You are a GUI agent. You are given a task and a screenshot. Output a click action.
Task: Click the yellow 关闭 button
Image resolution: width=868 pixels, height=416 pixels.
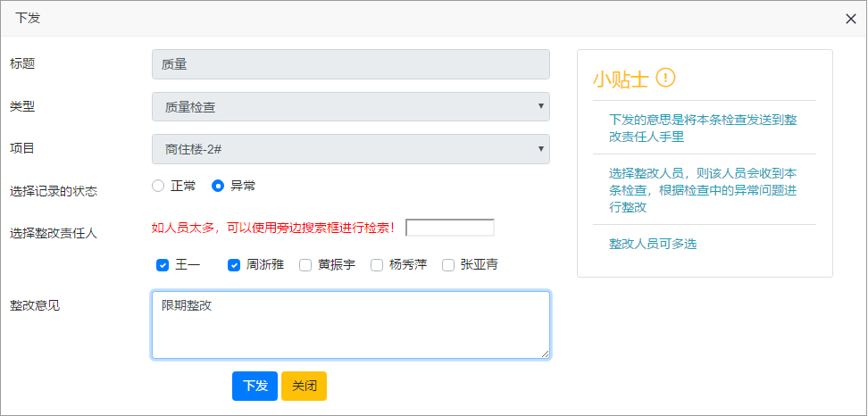point(304,386)
